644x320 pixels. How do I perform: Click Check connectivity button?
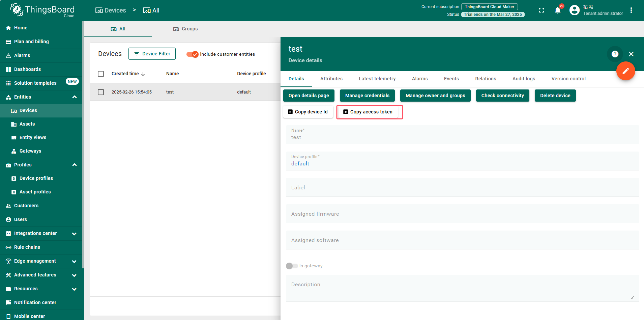coord(502,96)
